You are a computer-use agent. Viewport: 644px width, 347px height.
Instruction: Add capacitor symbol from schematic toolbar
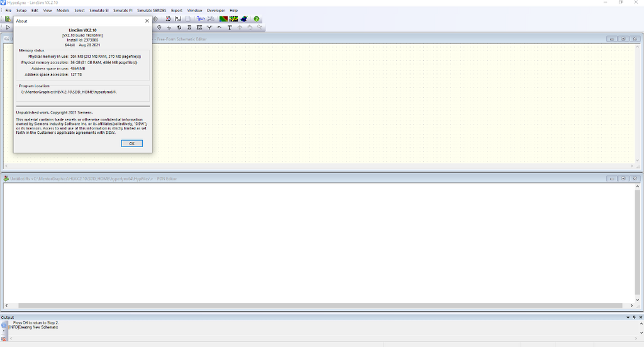[x=189, y=28]
